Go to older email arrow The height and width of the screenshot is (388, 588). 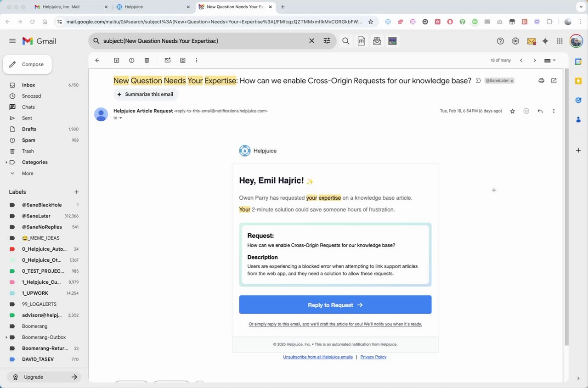(535, 60)
